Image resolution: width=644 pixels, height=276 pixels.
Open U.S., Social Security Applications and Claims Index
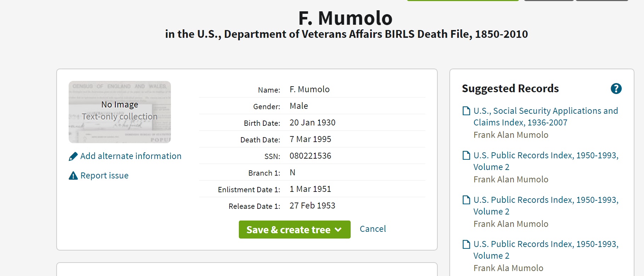coord(545,117)
